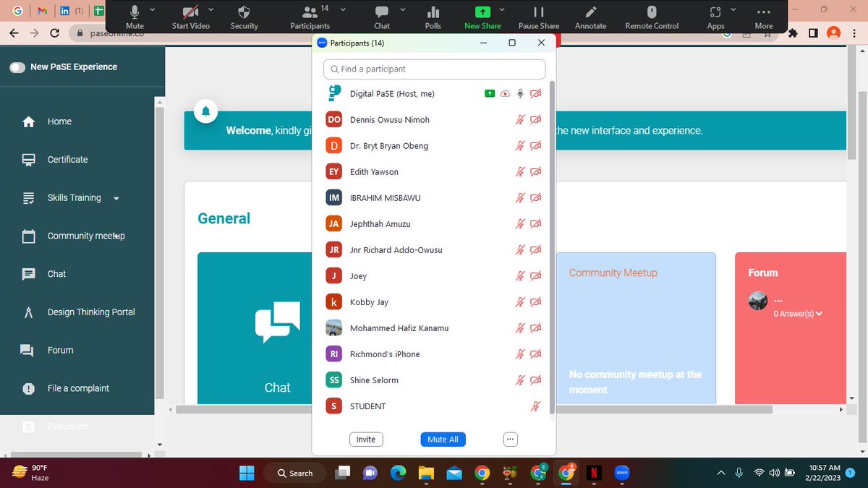Open the Gmail pinned tab
Screen dimensions: 868x488
click(42, 12)
